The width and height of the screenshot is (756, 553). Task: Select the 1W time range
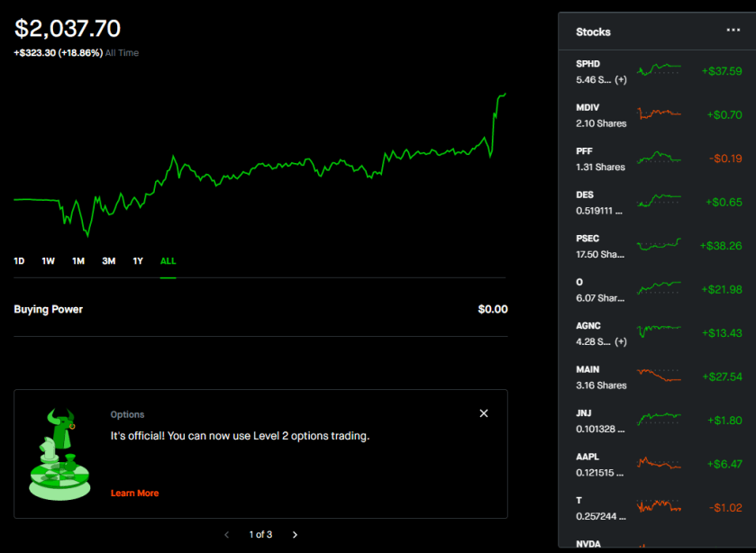coord(49,261)
